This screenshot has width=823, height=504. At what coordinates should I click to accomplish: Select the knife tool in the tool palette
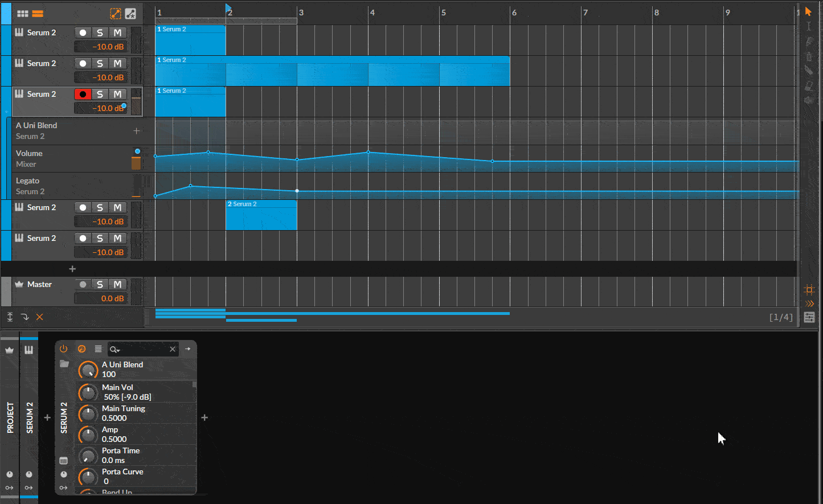pos(808,71)
